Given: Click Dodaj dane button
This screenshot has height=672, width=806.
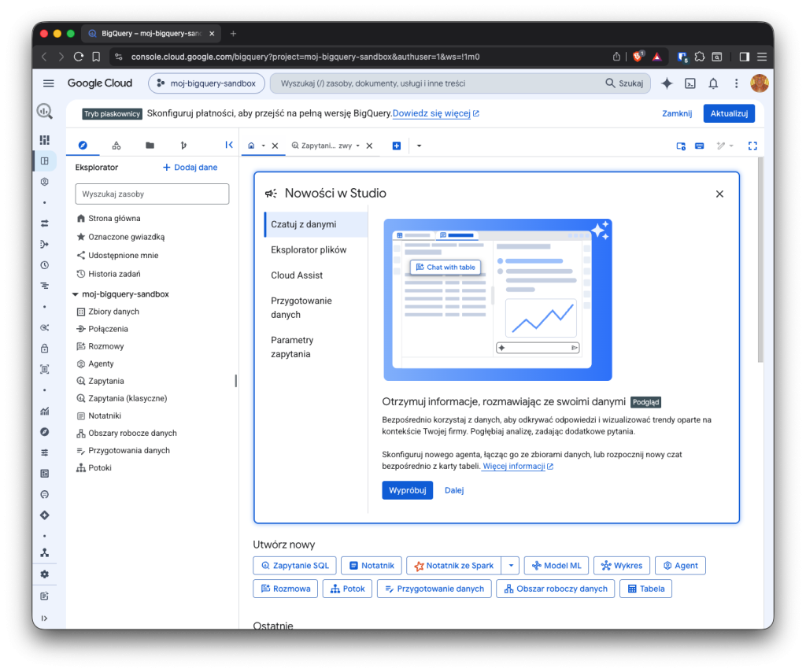Looking at the screenshot, I should [x=190, y=168].
